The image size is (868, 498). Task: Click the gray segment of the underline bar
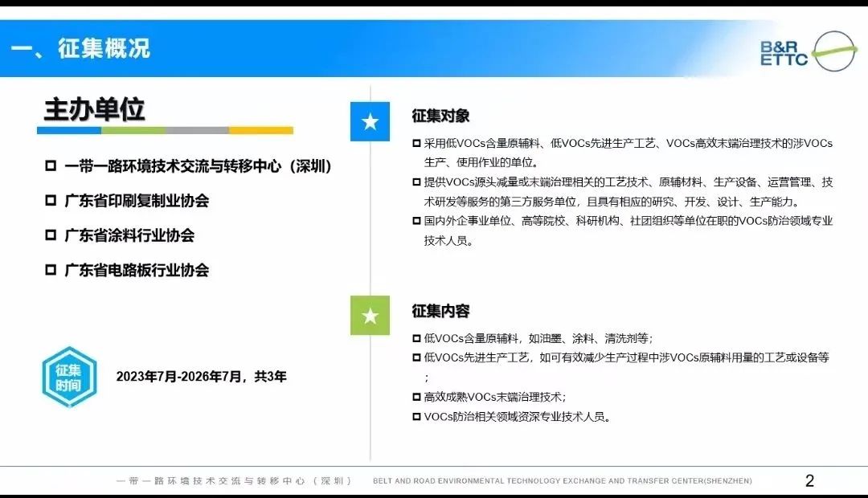(197, 130)
